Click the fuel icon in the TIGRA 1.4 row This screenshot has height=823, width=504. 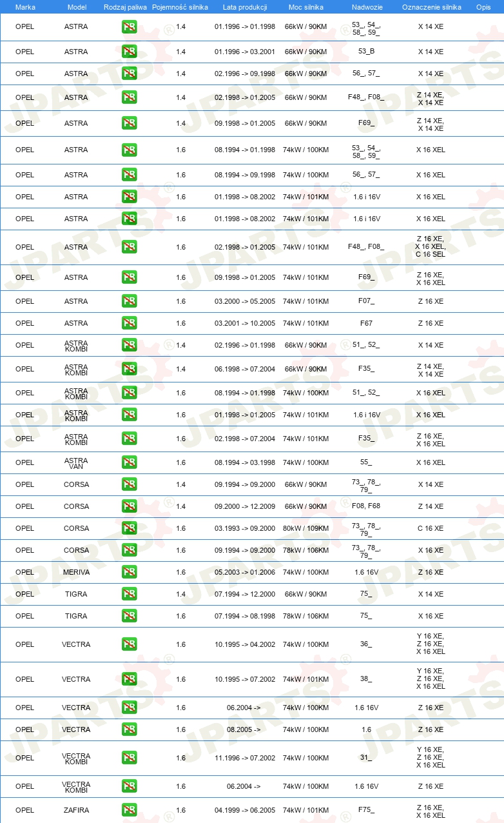129,594
